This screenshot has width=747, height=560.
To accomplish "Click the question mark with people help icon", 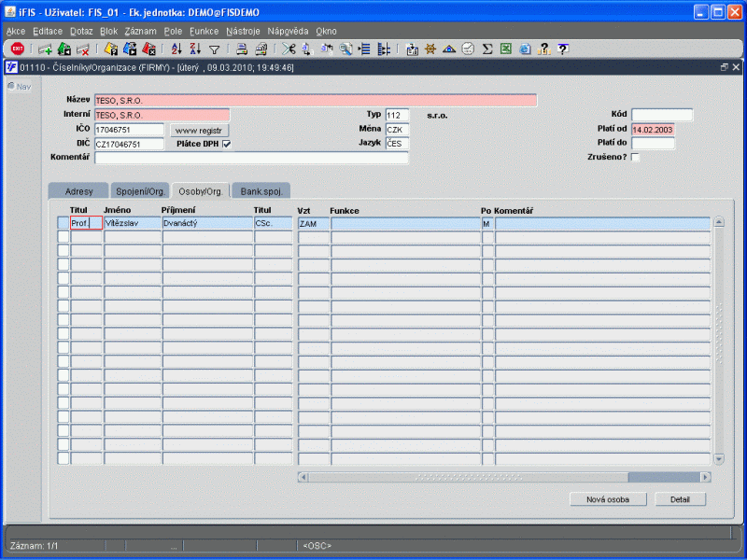I will coord(544,49).
